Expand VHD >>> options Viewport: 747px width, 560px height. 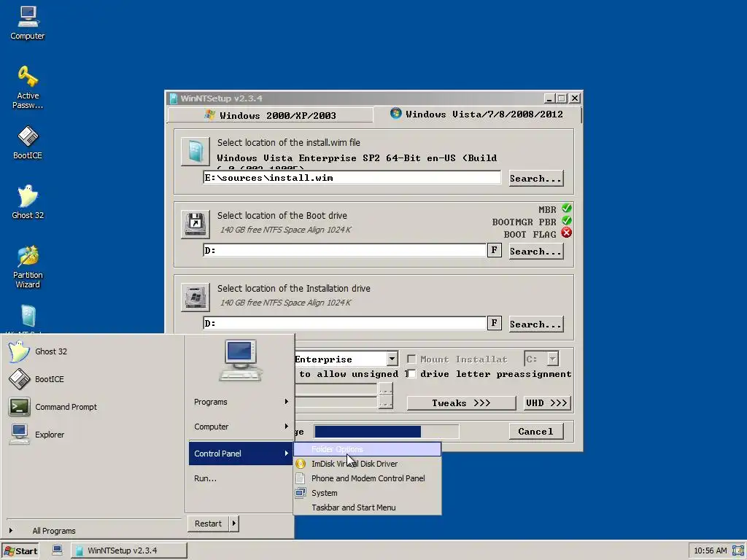pos(546,402)
